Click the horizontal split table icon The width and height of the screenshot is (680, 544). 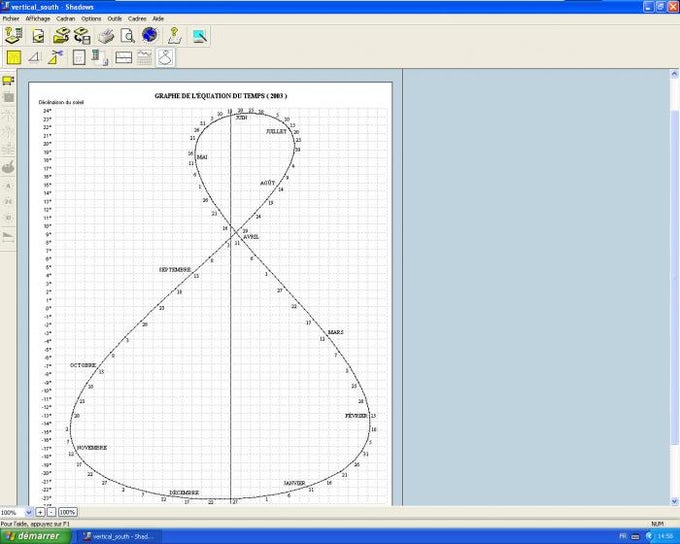[x=124, y=58]
